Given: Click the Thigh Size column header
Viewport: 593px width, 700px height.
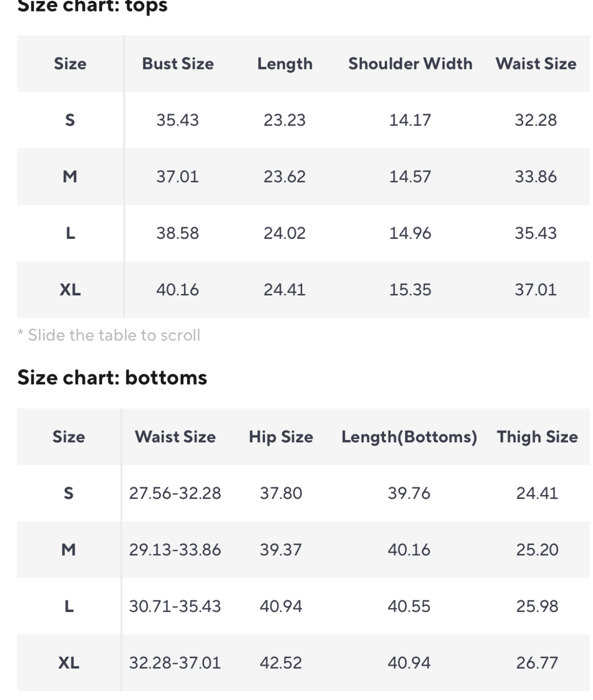Looking at the screenshot, I should coord(537,436).
